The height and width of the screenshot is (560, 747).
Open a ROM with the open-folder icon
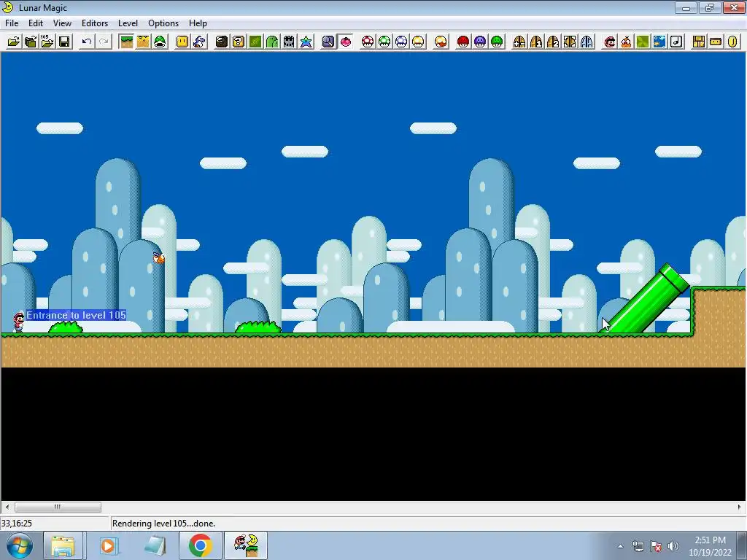pyautogui.click(x=14, y=42)
